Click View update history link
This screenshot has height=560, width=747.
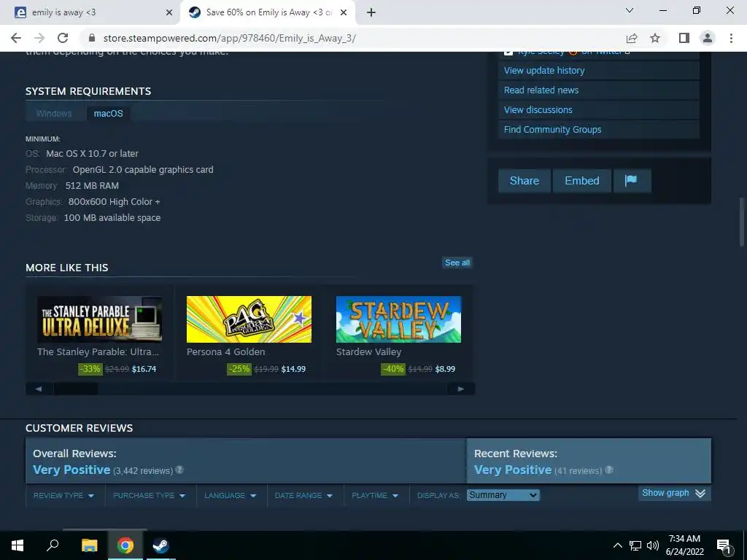click(x=544, y=71)
